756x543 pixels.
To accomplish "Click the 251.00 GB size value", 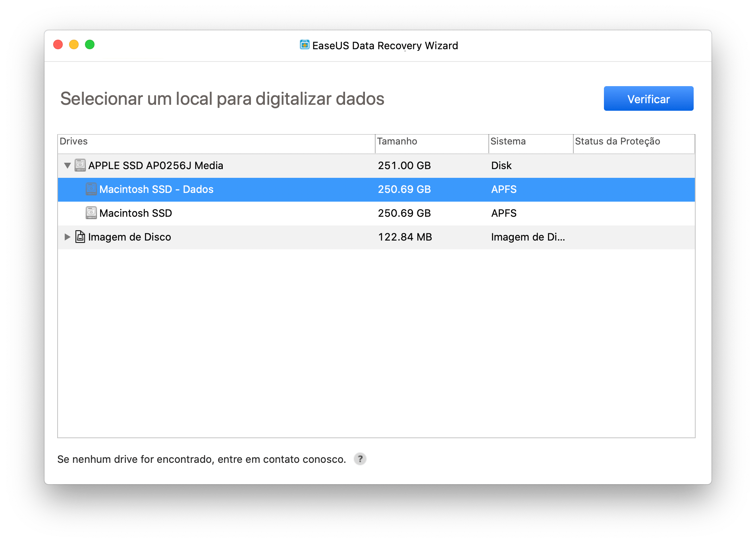I will [404, 166].
